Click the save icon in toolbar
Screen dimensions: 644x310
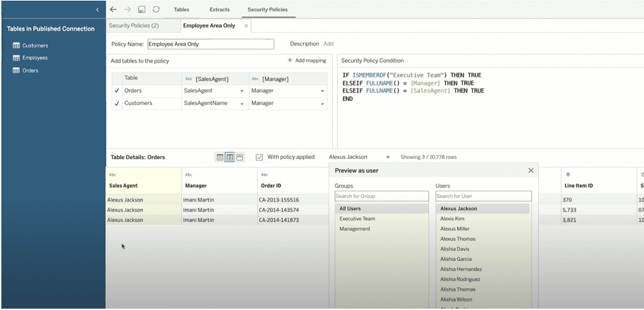point(142,9)
